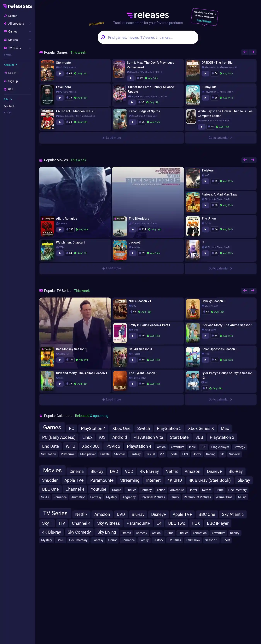Play trailer for Bad Monkey Season 1
261x644 pixels.
(60, 360)
